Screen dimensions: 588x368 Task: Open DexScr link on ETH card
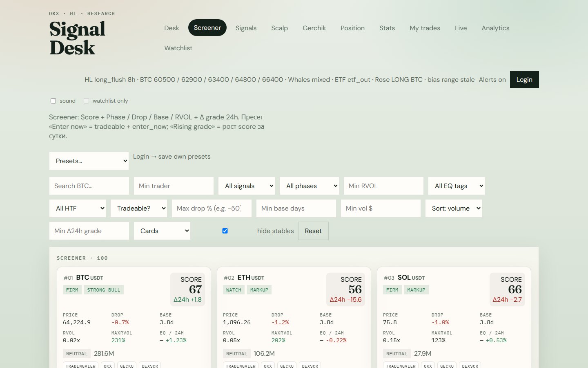pos(310,366)
